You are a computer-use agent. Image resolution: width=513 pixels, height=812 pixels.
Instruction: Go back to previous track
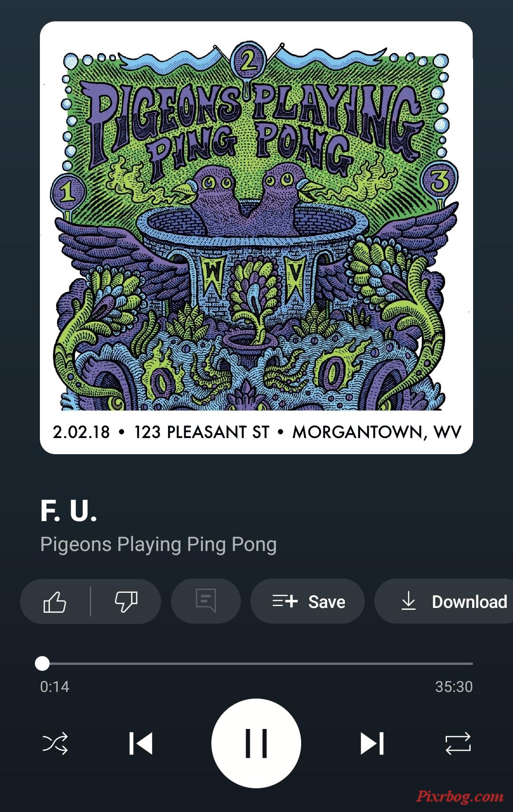(x=141, y=743)
